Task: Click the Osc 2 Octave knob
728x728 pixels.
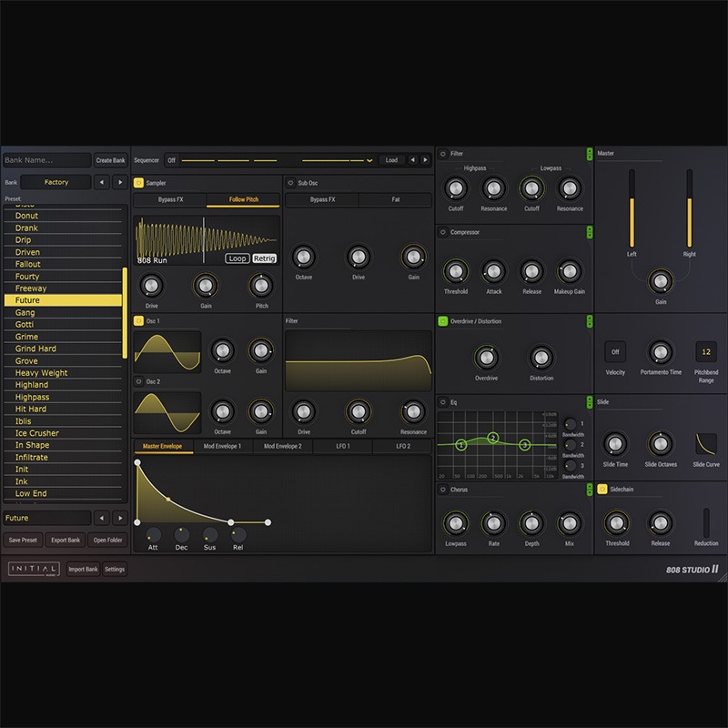Action: (222, 411)
